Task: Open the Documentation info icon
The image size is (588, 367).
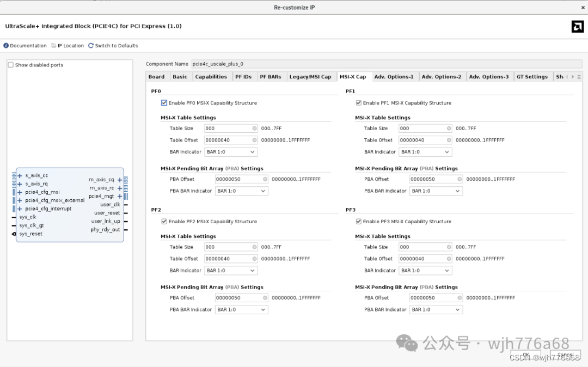Action: pyautogui.click(x=6, y=46)
